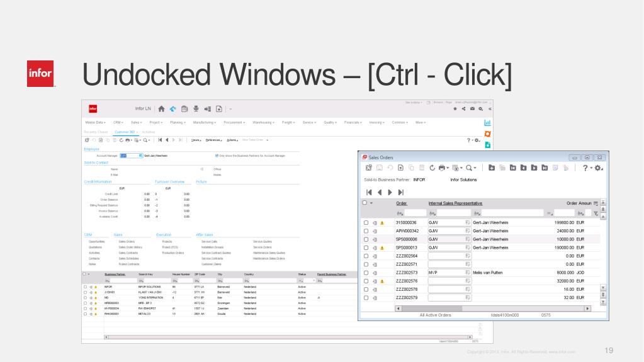Sort by Business Partner column header
Screen dimensions: 644x362
tap(115, 274)
